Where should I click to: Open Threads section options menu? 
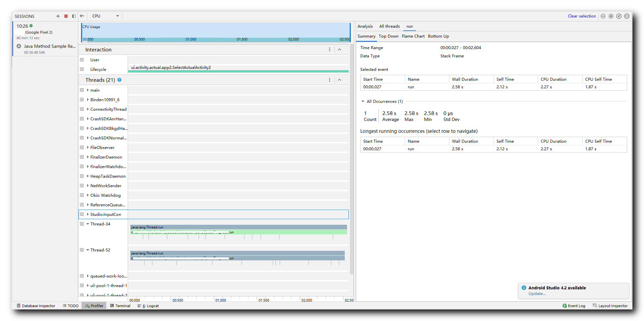point(329,80)
